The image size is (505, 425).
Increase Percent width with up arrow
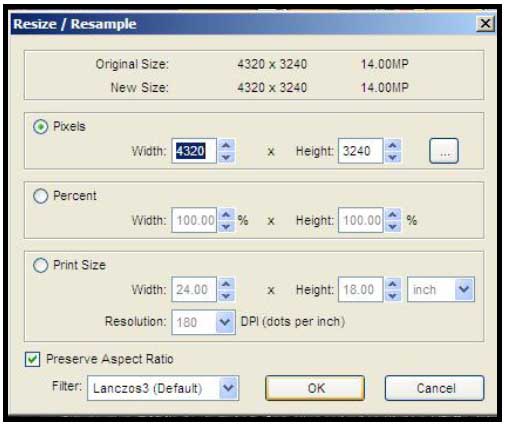(x=226, y=214)
